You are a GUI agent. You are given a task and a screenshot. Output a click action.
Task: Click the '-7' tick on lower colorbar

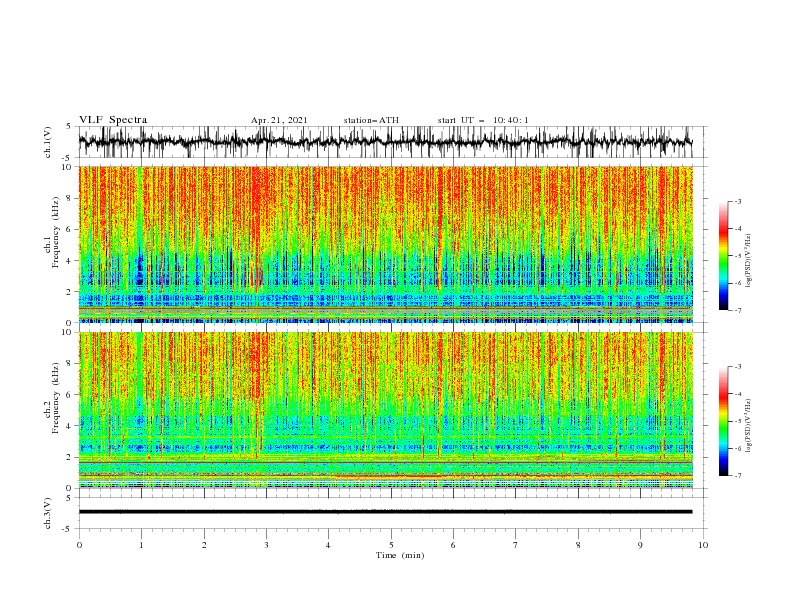pos(738,476)
